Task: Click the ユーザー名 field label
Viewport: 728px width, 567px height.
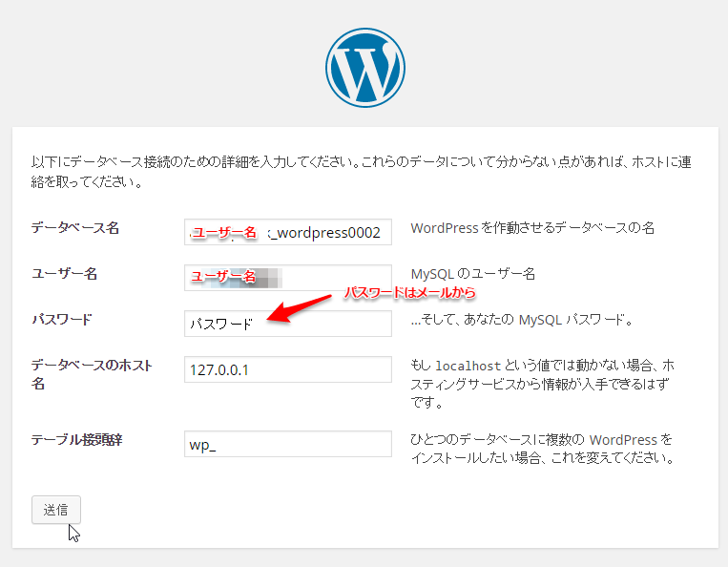Action: [64, 274]
